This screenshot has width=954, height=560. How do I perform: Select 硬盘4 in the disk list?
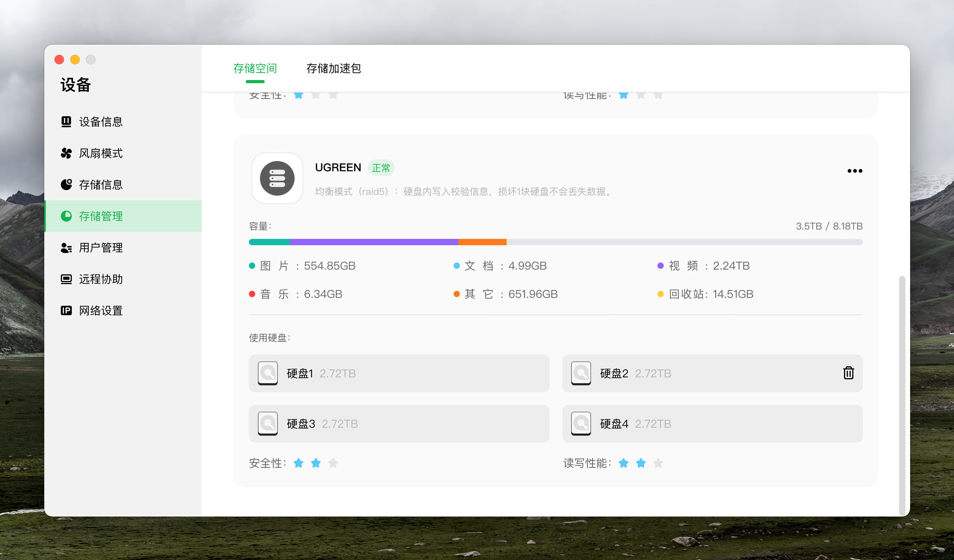click(x=712, y=424)
